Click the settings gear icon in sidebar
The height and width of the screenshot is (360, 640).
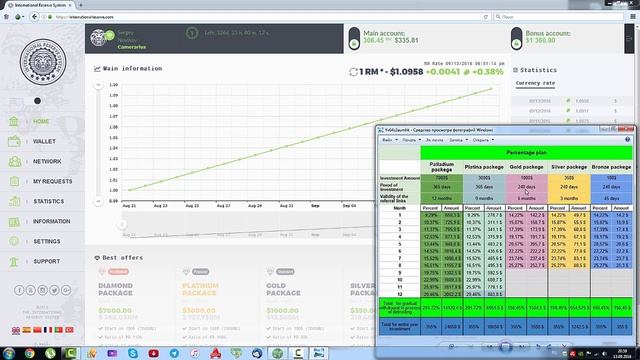[14, 241]
